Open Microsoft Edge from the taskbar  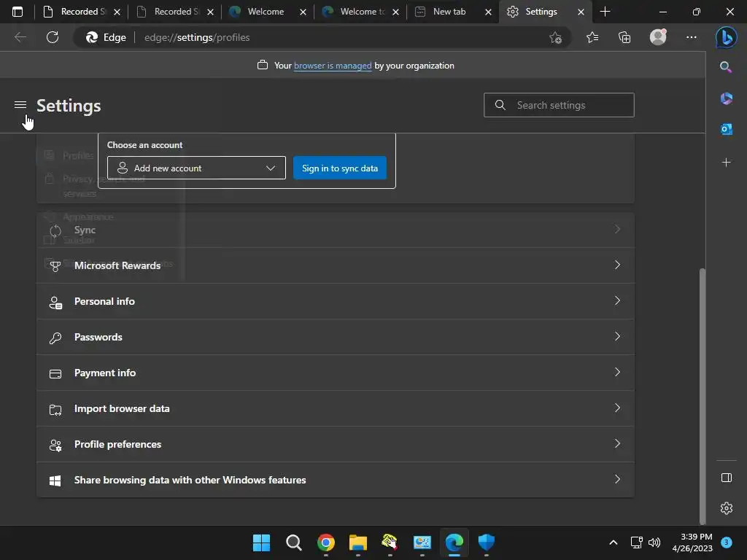coord(454,542)
